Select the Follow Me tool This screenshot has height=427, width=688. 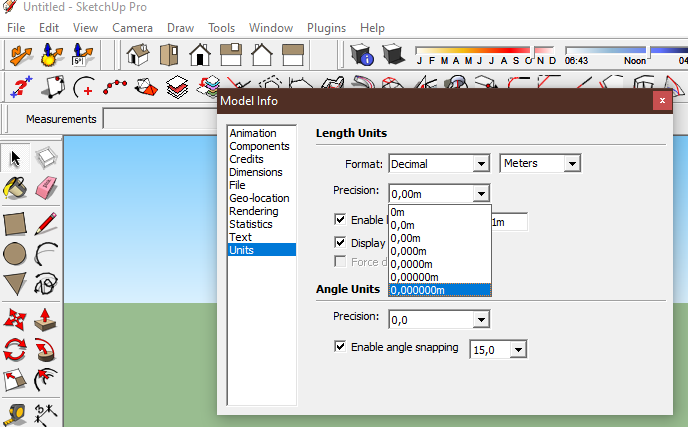(46, 349)
